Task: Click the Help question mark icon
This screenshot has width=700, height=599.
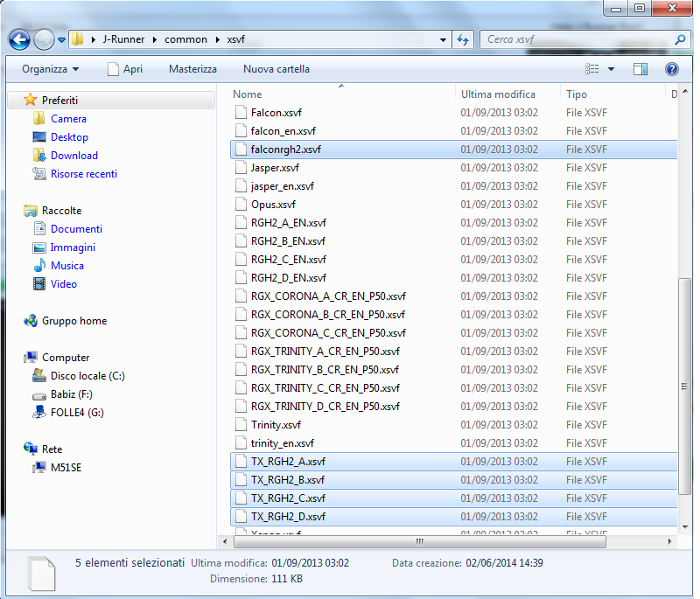Action: click(670, 69)
